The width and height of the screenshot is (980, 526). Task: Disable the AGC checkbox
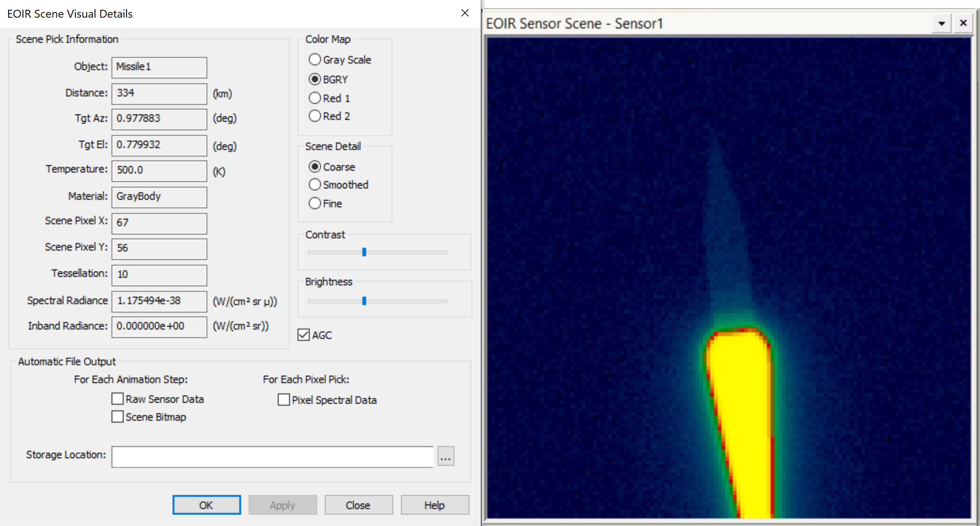304,335
